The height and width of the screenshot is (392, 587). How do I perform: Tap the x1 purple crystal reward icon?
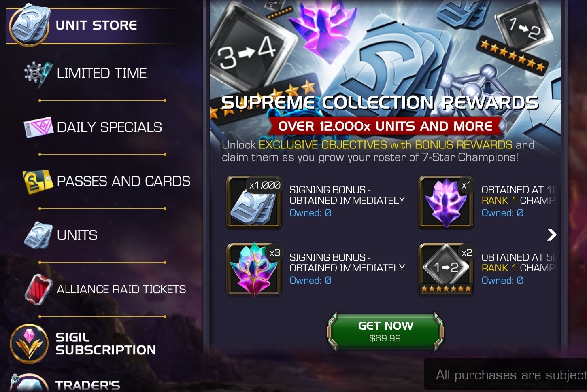[x=446, y=201]
